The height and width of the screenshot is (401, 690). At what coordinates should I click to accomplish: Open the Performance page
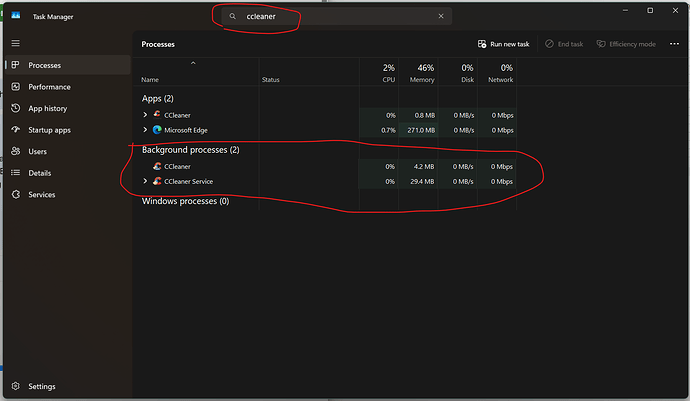[69, 87]
